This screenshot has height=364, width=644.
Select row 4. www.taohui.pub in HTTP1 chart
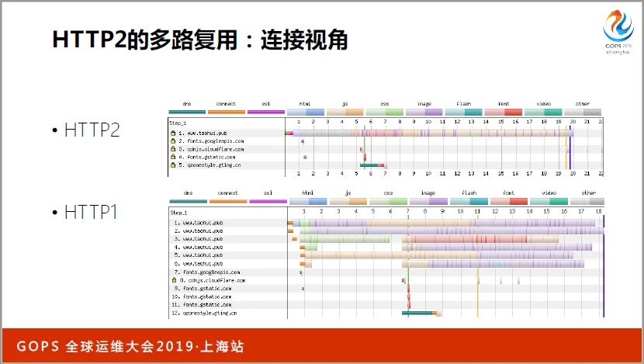[x=387, y=247]
